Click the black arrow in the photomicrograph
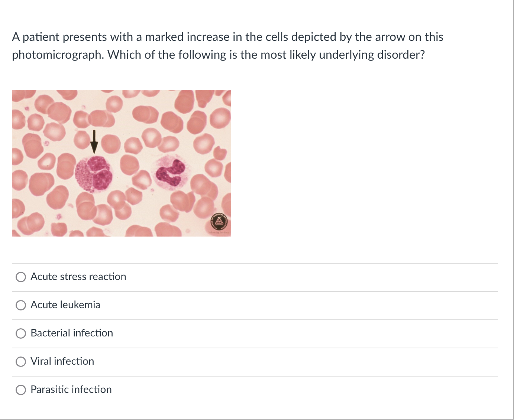This screenshot has width=517, height=420. (94, 141)
